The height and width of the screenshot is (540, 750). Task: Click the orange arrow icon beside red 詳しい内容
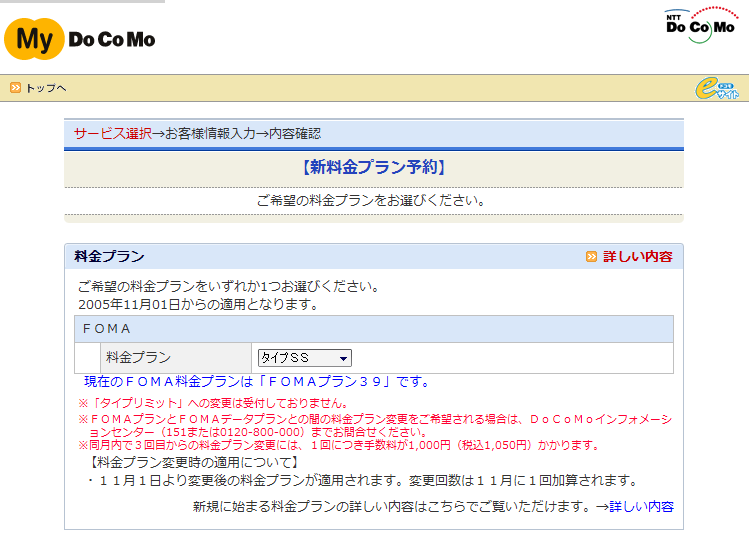pyautogui.click(x=591, y=257)
